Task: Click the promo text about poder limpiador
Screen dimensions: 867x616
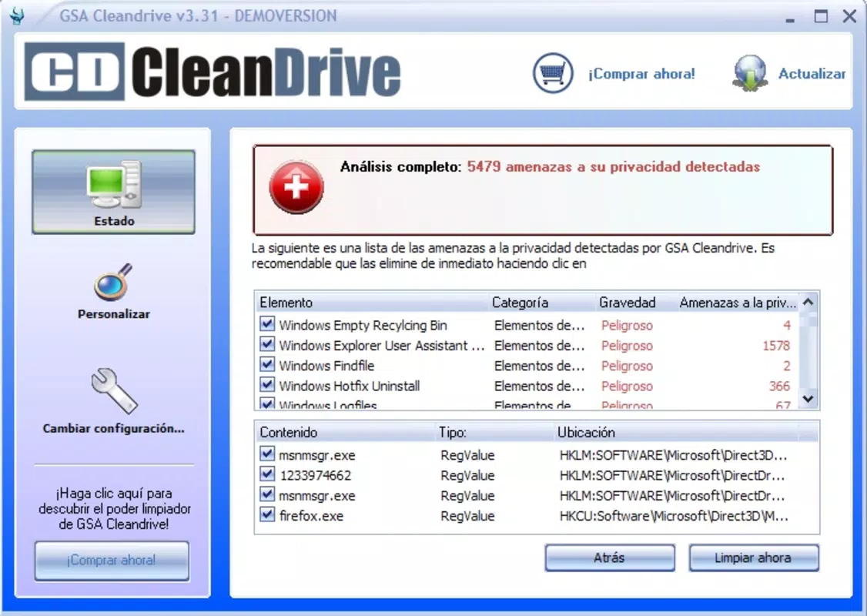Action: click(x=114, y=509)
